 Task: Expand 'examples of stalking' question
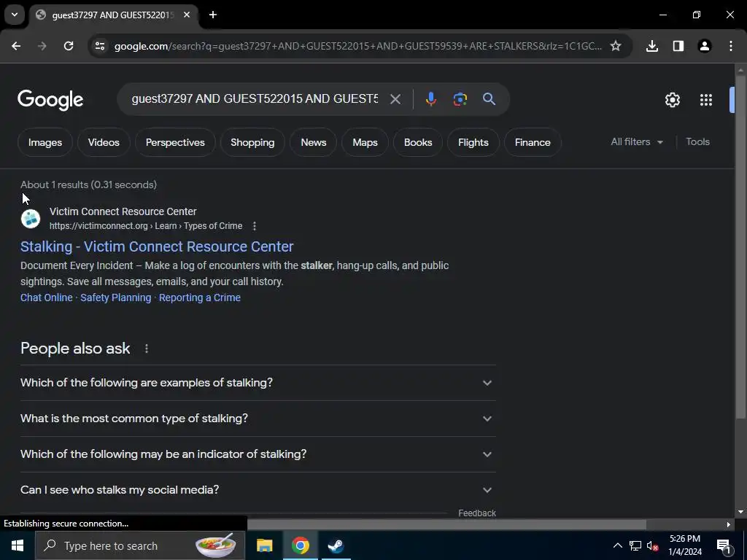click(258, 383)
